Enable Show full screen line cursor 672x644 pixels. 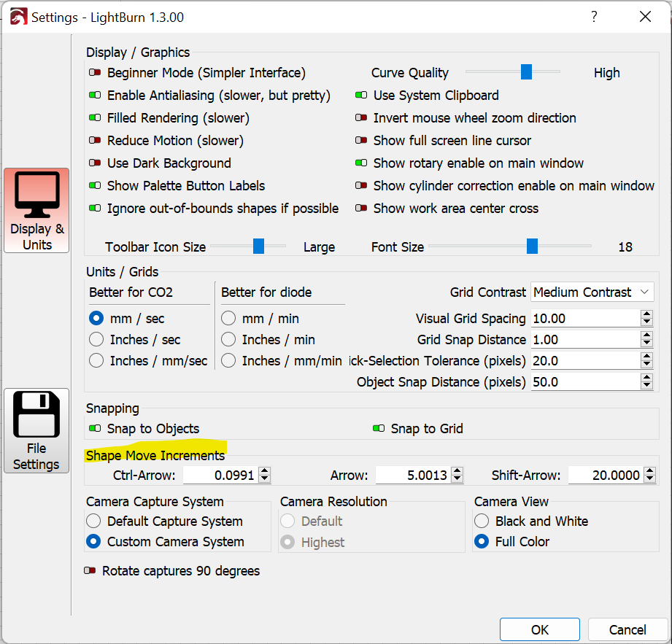coord(361,140)
